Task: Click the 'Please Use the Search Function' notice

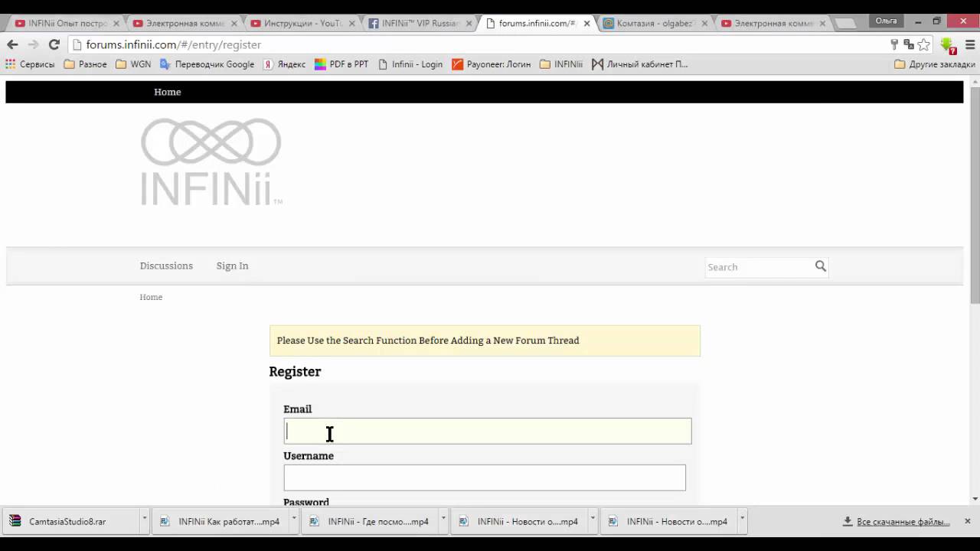Action: [485, 341]
